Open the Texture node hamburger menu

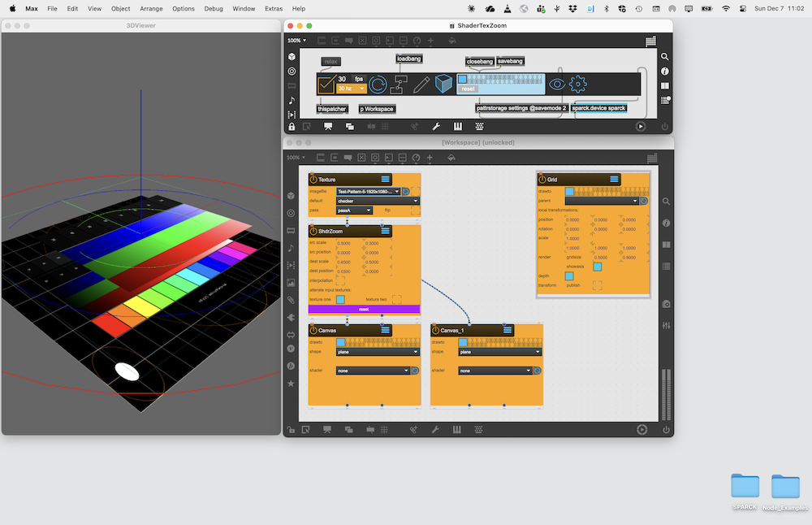click(x=386, y=179)
